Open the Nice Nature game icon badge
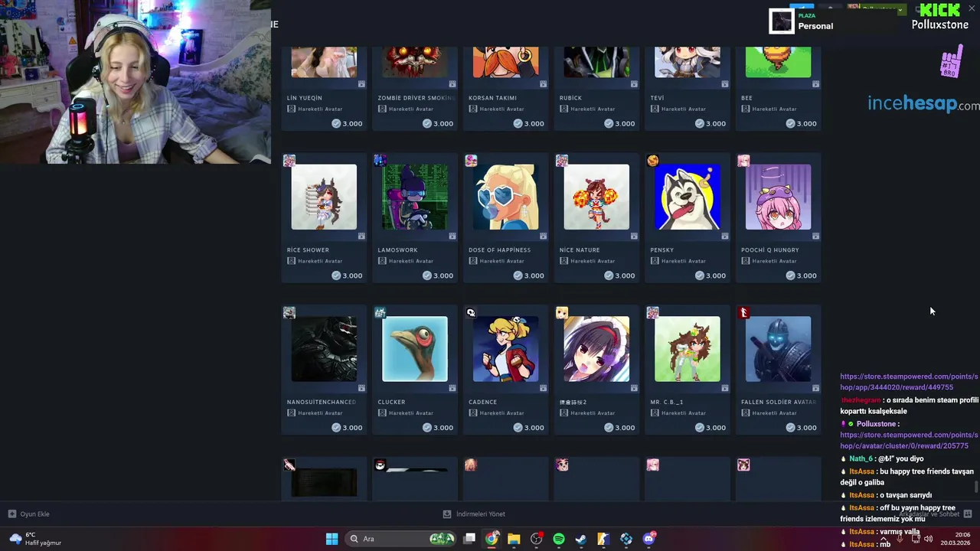 [562, 161]
